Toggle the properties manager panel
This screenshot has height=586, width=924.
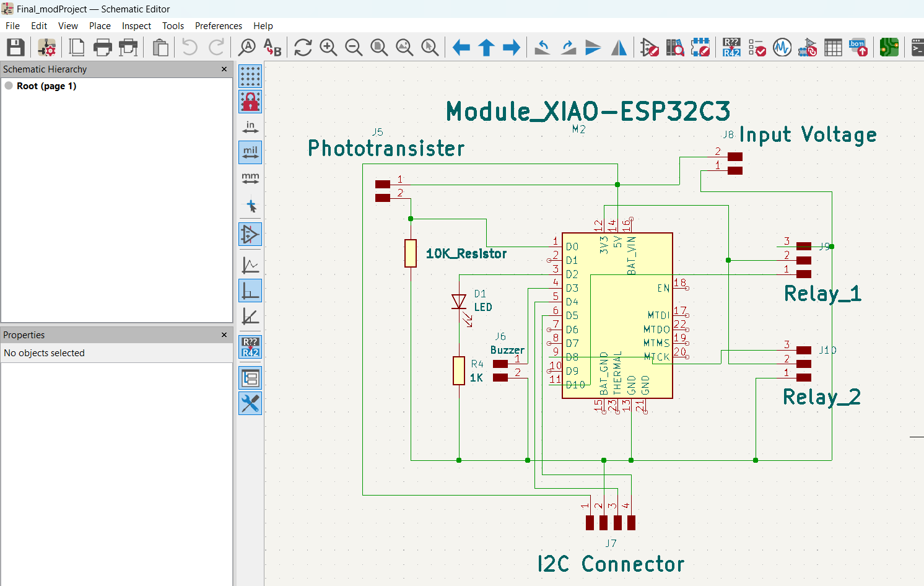[250, 403]
